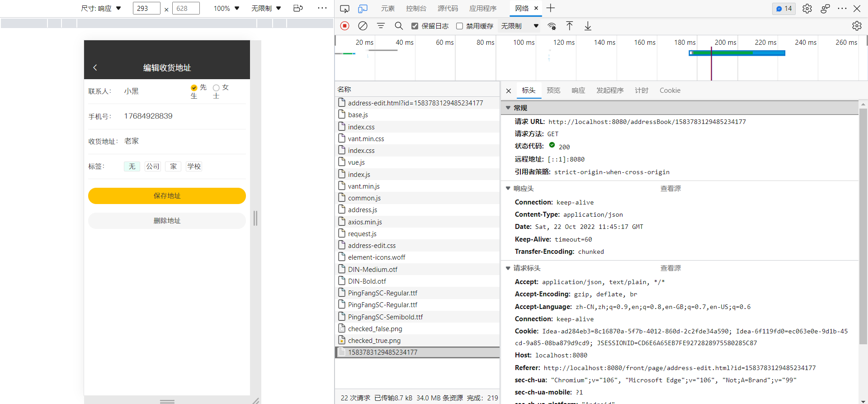868x404 pixels.
Task: Open network 无限制 throttling dropdown
Action: click(520, 26)
